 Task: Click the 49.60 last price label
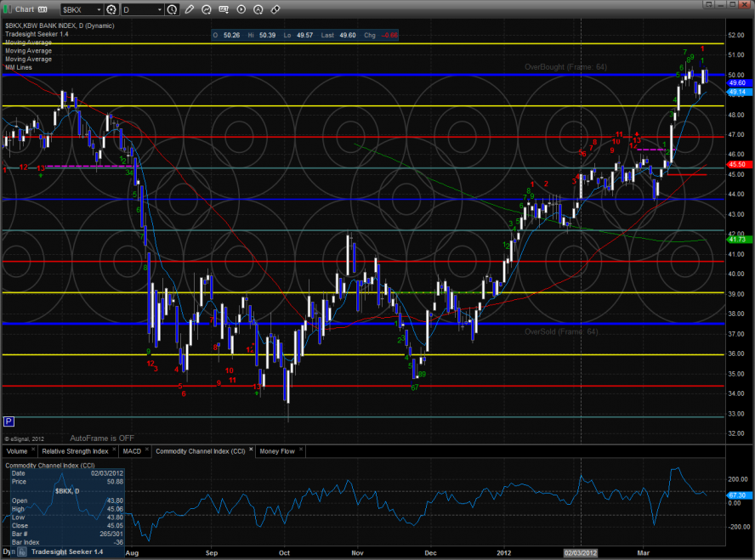[737, 82]
